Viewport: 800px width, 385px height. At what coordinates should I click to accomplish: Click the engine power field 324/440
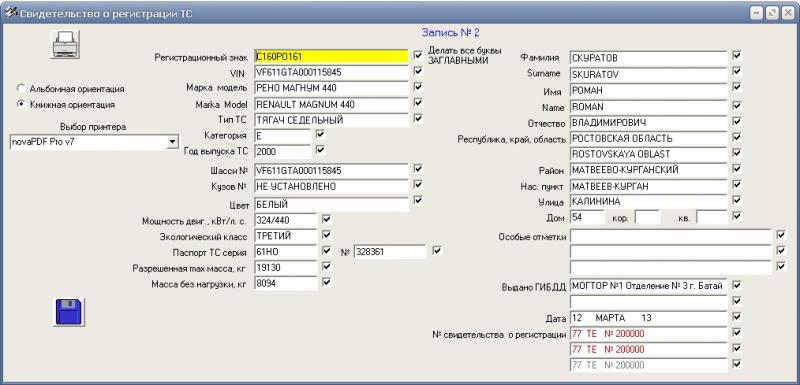click(x=286, y=221)
